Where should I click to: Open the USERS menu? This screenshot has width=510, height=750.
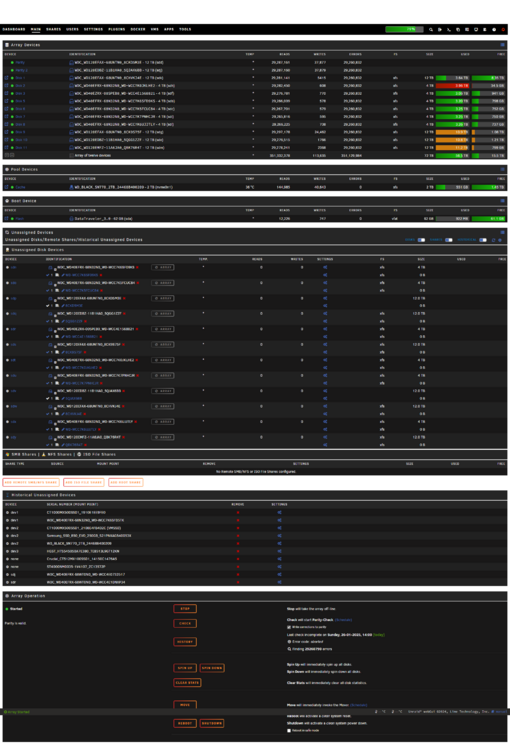point(72,29)
